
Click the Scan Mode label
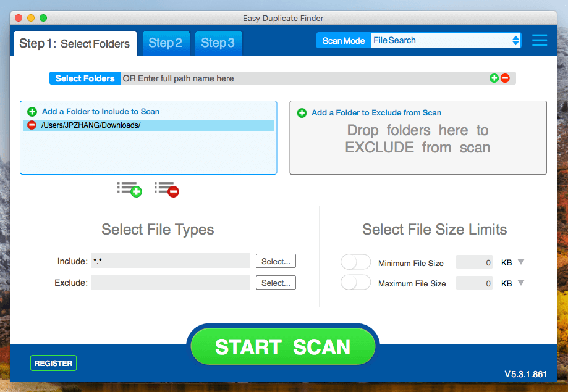344,41
